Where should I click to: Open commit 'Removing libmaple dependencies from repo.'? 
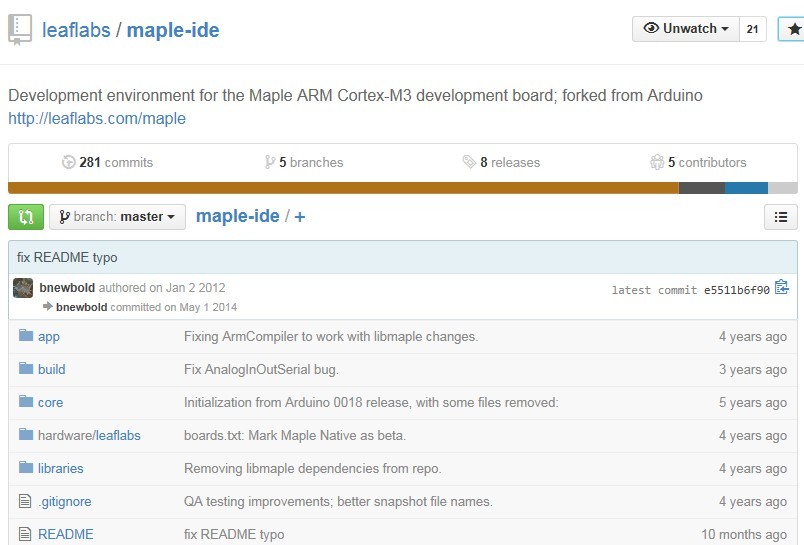click(x=312, y=469)
